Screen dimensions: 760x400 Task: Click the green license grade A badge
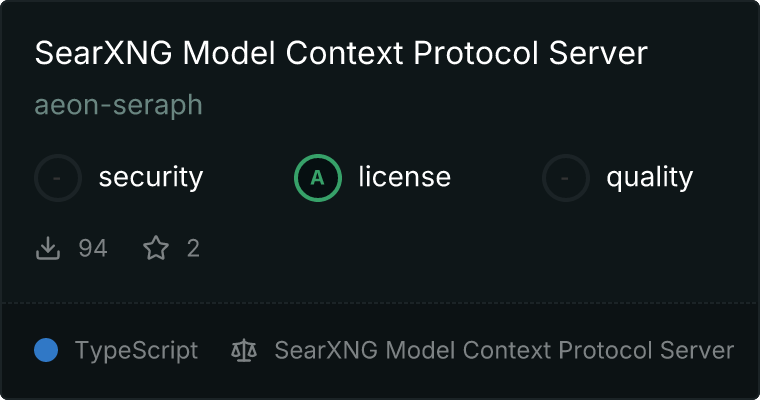tap(318, 178)
